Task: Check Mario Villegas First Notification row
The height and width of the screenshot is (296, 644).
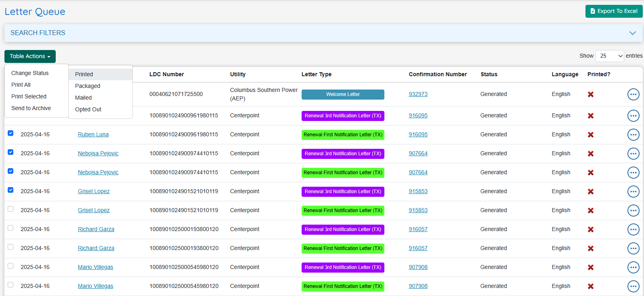Action: pos(10,285)
